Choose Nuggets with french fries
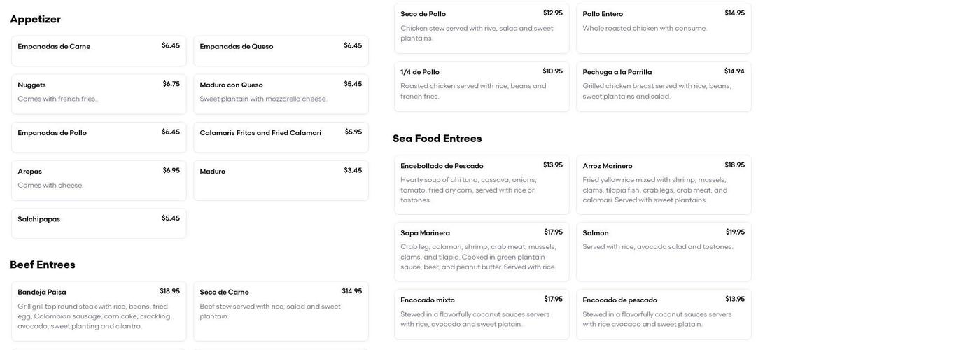Viewport: 980px width, 350px height. (x=99, y=94)
